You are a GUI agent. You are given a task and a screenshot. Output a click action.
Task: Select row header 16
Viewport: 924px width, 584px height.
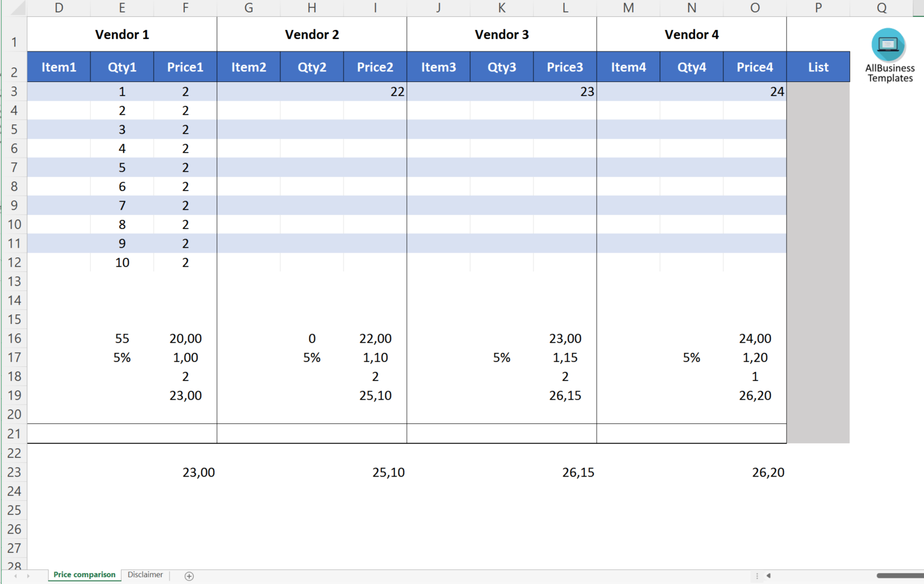tap(14, 339)
